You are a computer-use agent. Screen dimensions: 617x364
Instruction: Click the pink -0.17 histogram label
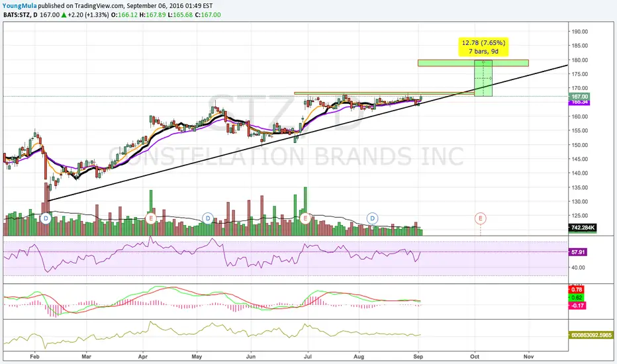pos(577,305)
